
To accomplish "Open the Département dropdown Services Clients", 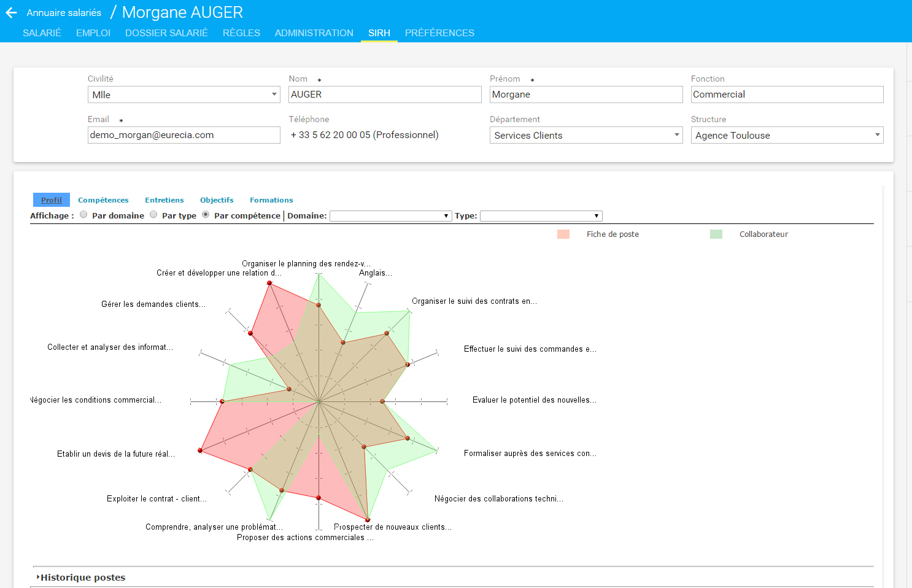I will [586, 135].
